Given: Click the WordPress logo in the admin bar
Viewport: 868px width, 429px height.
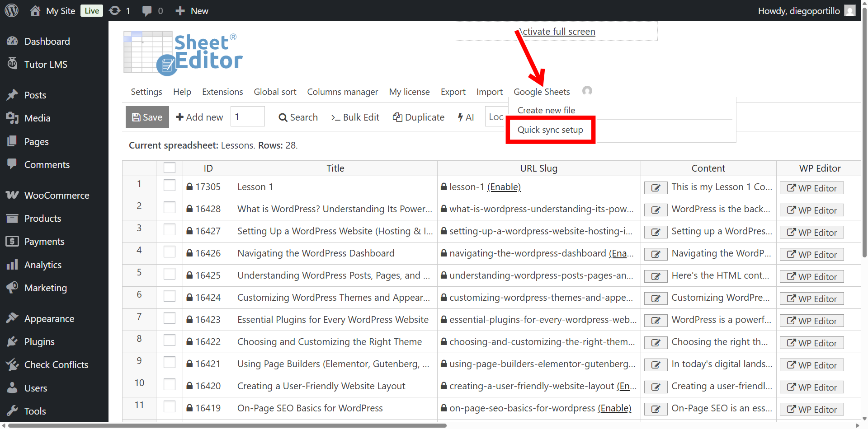Looking at the screenshot, I should click(x=11, y=10).
